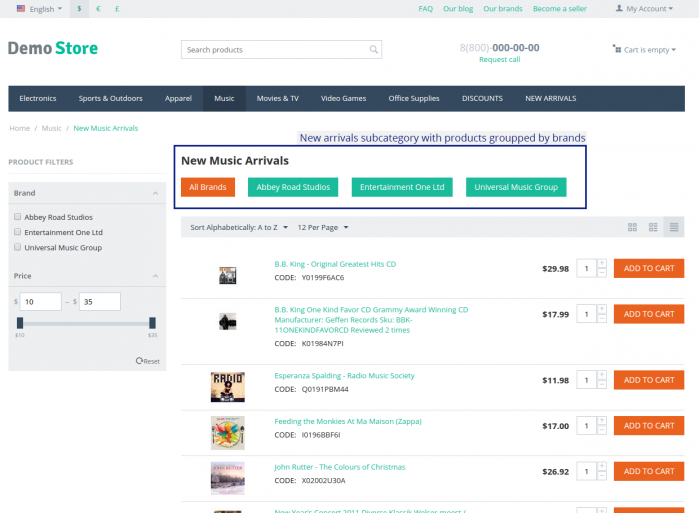Open the Electronics menu
The image size is (700, 513).
coord(38,98)
